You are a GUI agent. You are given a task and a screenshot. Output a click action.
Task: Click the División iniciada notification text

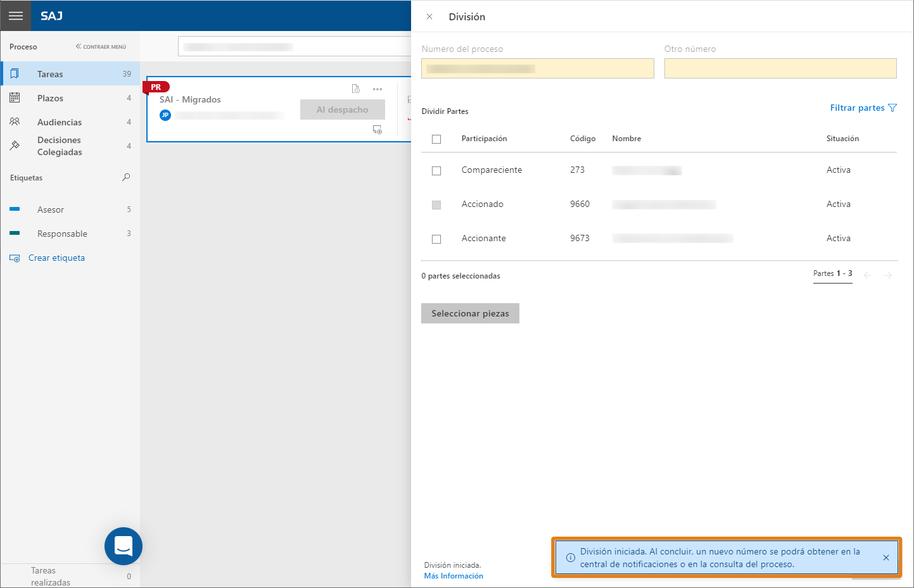click(x=720, y=558)
